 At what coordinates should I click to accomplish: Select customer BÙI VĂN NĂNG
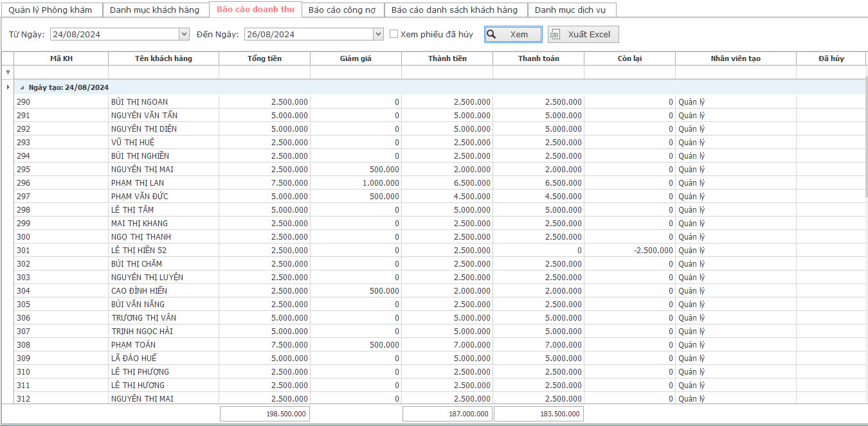pyautogui.click(x=138, y=304)
